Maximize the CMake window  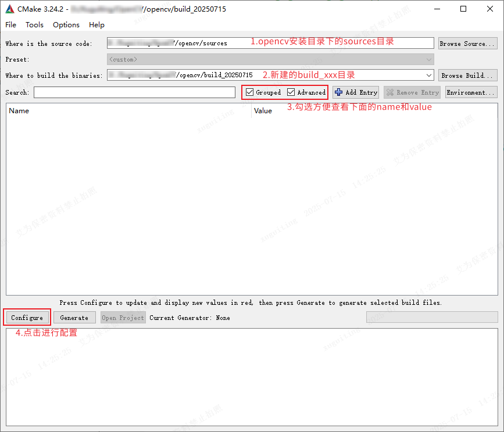463,9
